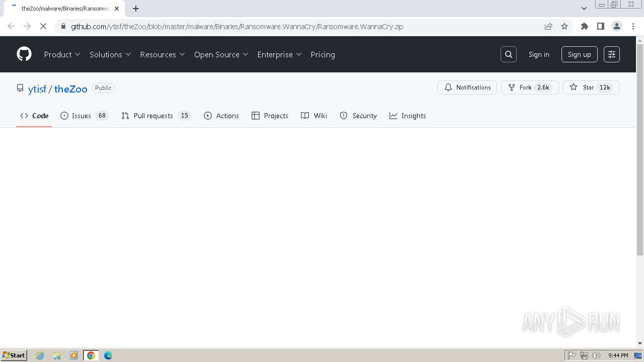Viewport: 644px width, 362px height.
Task: Expand the Product menu
Action: click(62, 54)
